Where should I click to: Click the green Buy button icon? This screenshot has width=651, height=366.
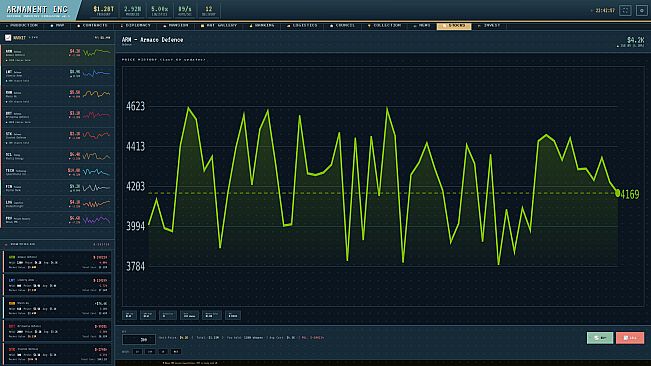pos(600,338)
